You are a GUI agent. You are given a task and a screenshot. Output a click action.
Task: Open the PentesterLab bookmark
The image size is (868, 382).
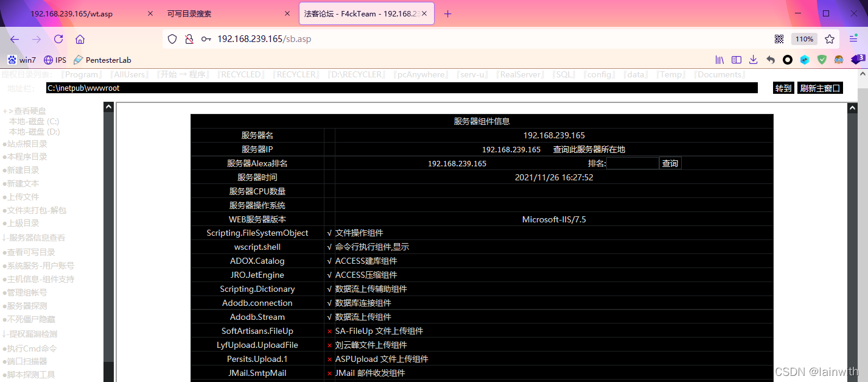click(102, 60)
